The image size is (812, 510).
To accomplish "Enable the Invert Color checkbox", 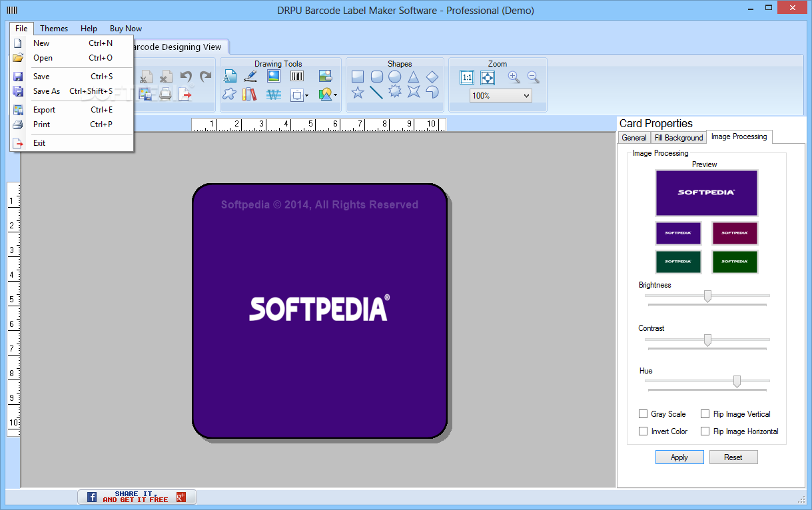I will (643, 431).
